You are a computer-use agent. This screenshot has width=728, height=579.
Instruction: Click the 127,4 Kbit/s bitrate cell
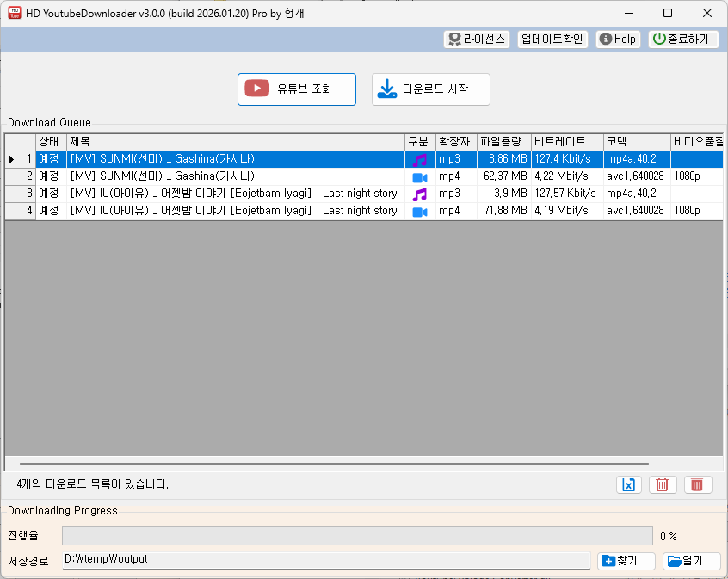567,159
